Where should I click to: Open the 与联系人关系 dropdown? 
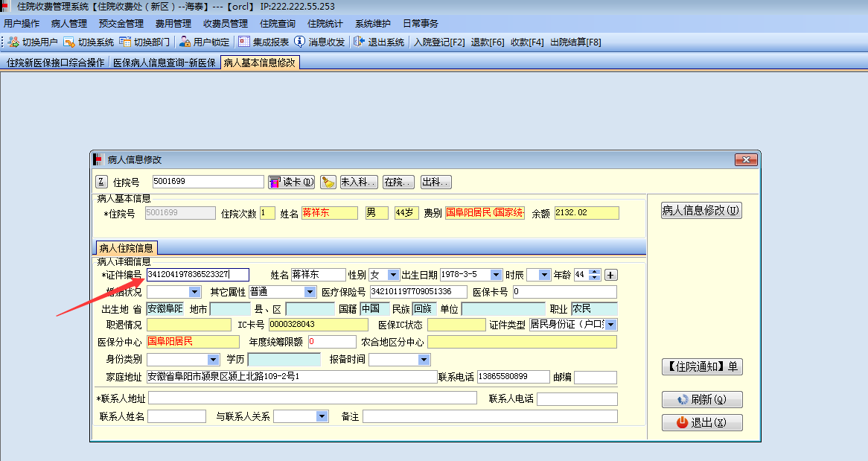point(322,416)
